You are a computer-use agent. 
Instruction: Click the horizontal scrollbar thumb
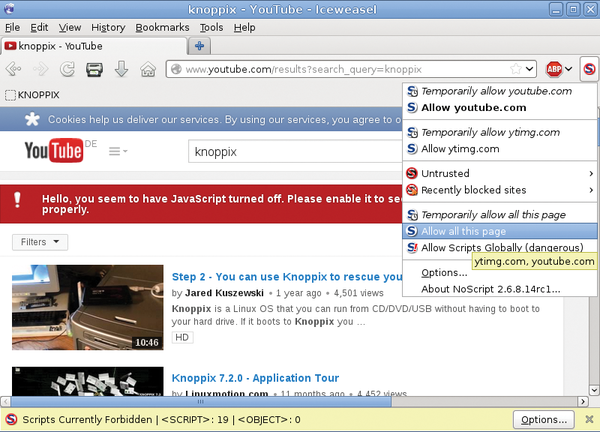201,401
